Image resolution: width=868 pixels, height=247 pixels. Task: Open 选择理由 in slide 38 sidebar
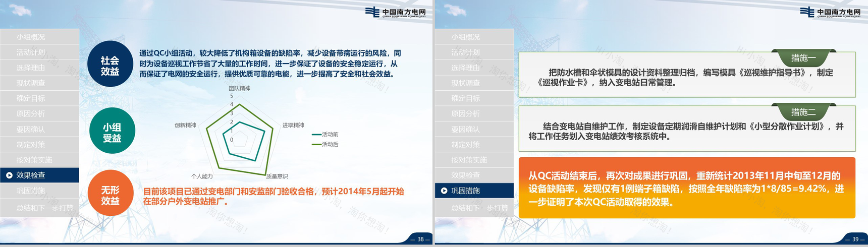point(39,68)
